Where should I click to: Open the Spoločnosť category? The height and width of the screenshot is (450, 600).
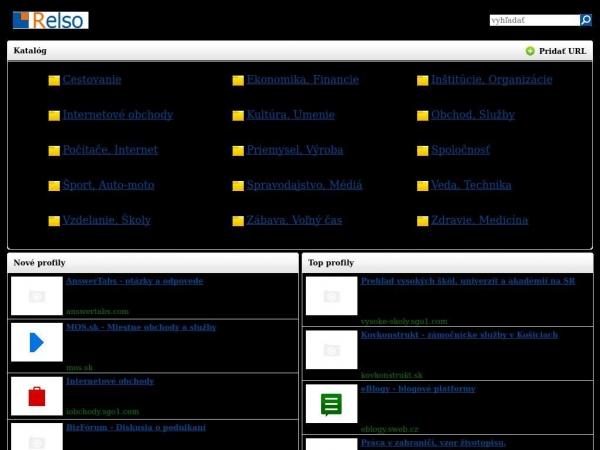(460, 150)
